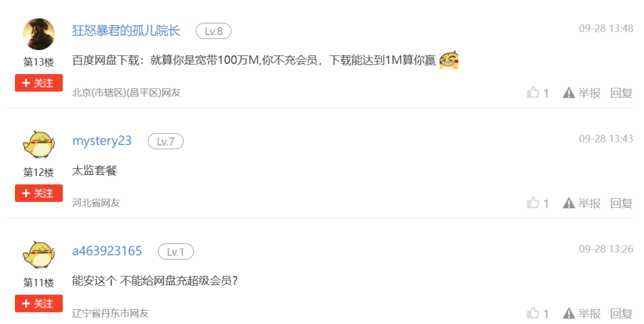The width and height of the screenshot is (644, 324).
Task: Follow 狂怒暴君的孤儿院长 with 关注 button
Action: (x=39, y=83)
